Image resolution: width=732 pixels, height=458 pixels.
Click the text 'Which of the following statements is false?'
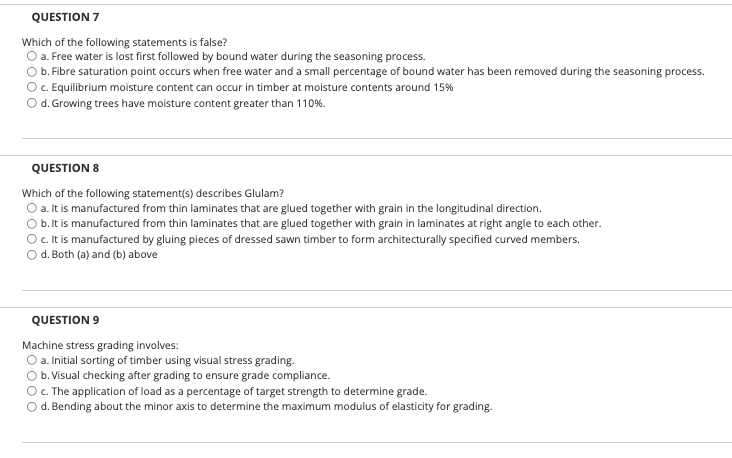pos(125,42)
